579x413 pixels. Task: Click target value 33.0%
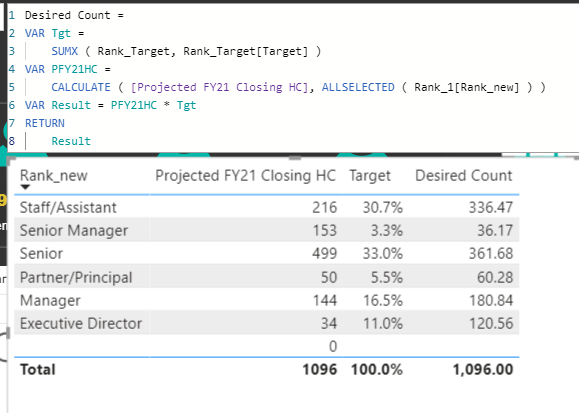click(x=382, y=254)
